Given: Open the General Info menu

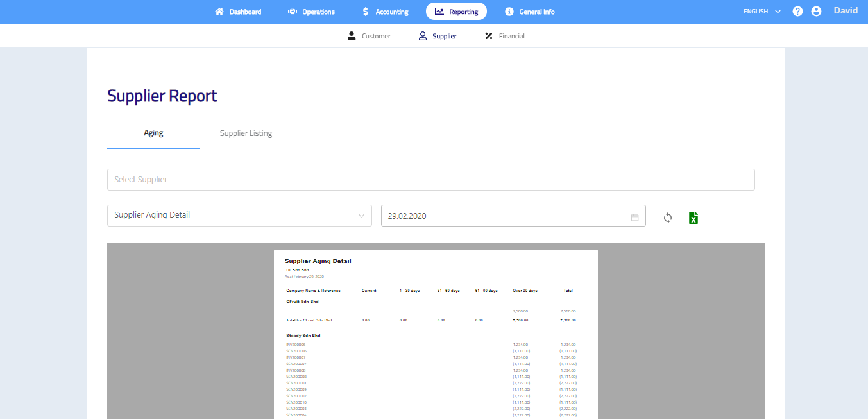Looking at the screenshot, I should click(530, 12).
